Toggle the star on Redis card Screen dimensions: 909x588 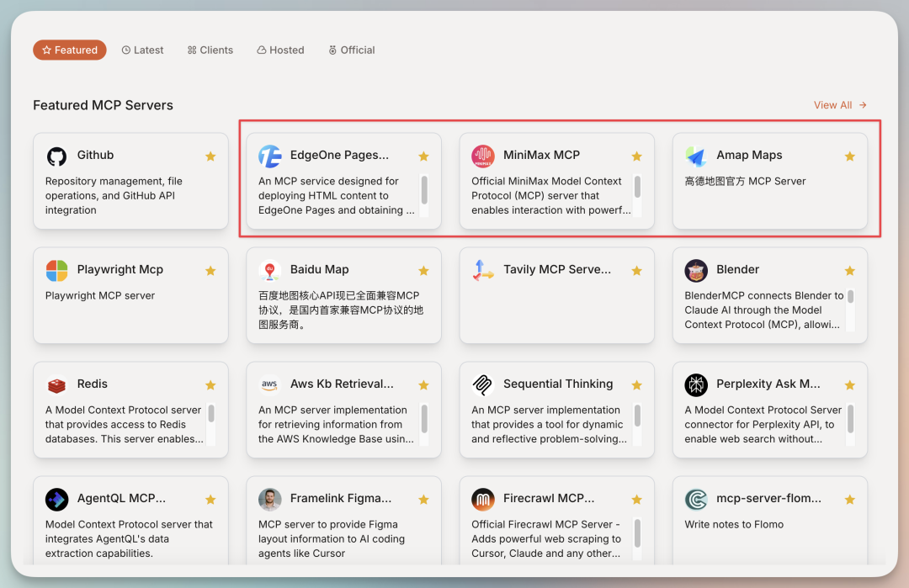[x=210, y=385]
